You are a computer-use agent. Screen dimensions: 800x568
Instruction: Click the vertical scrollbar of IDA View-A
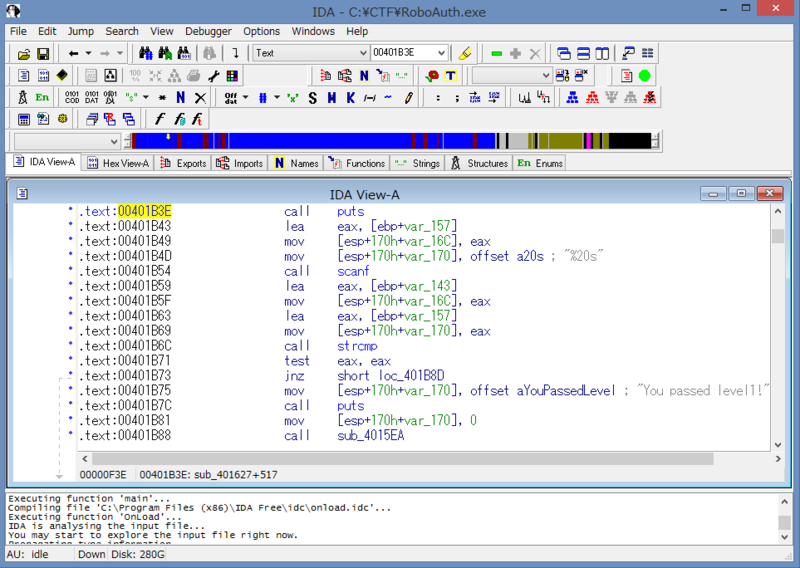click(x=778, y=327)
